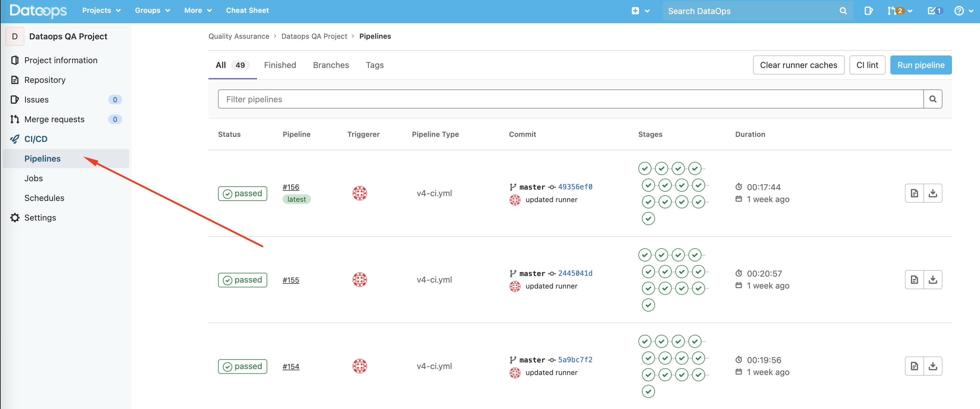Download artifacts for pipeline #156

(933, 193)
